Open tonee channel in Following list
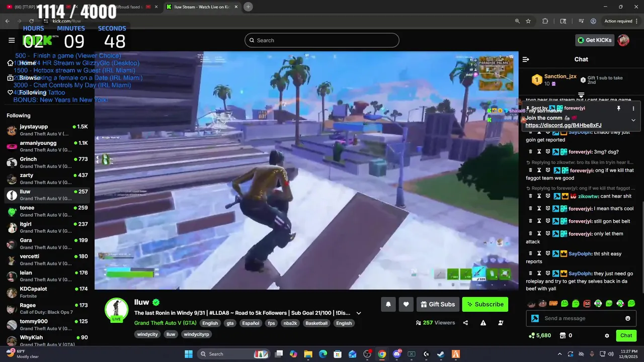Screen dimensions: 644x362 (x=48, y=211)
